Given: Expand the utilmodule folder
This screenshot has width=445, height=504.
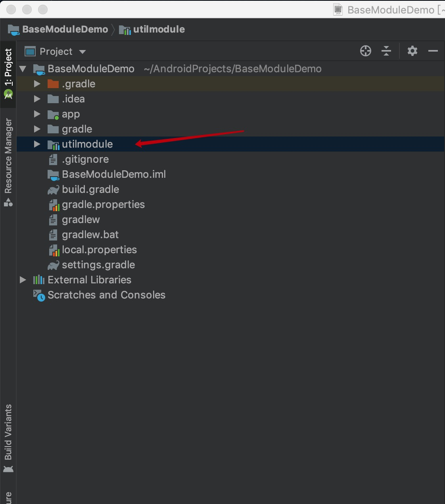Looking at the screenshot, I should coord(37,144).
